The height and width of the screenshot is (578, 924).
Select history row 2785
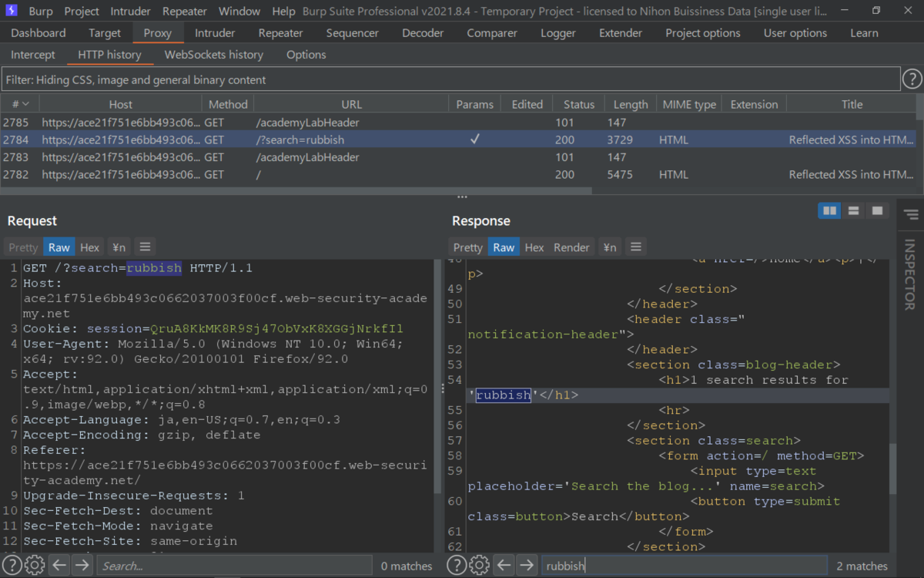click(458, 123)
